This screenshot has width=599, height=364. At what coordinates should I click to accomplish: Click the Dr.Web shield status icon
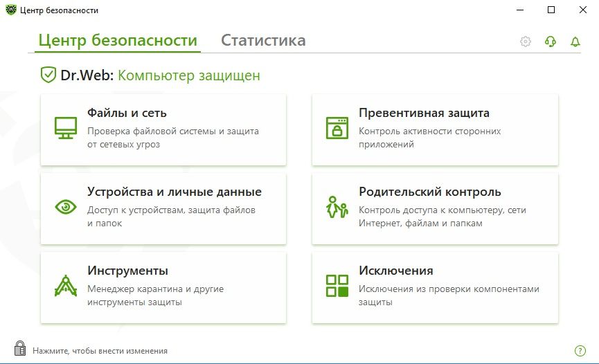click(48, 75)
